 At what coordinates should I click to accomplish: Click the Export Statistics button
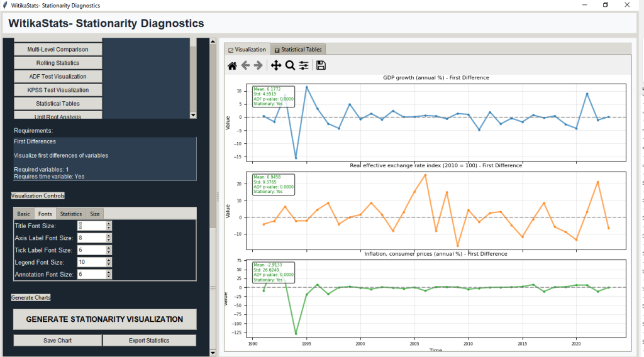(x=149, y=341)
